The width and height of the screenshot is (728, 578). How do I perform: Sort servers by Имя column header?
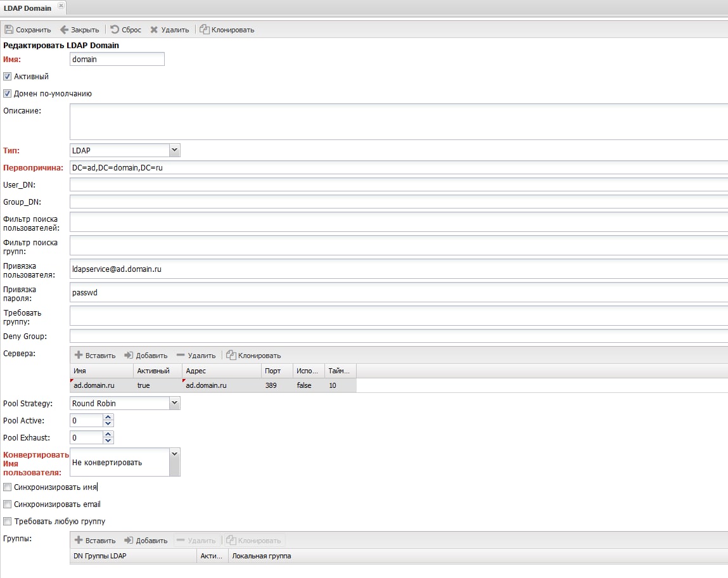(x=101, y=371)
